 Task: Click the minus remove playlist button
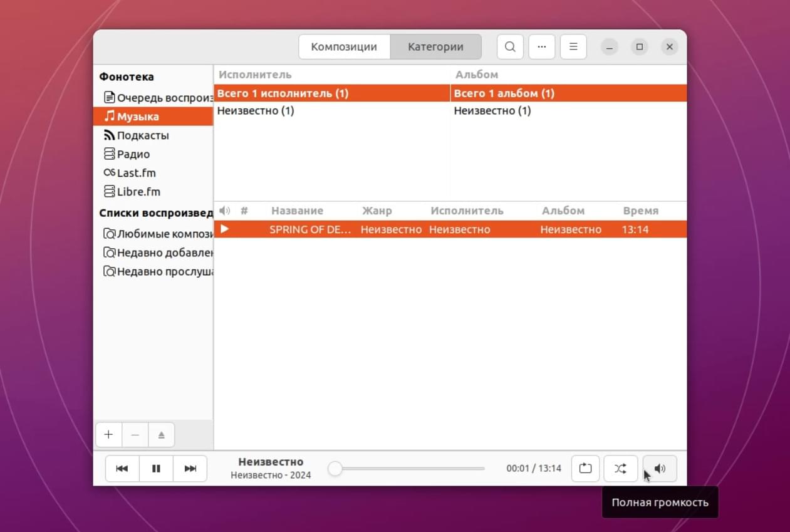pos(135,435)
